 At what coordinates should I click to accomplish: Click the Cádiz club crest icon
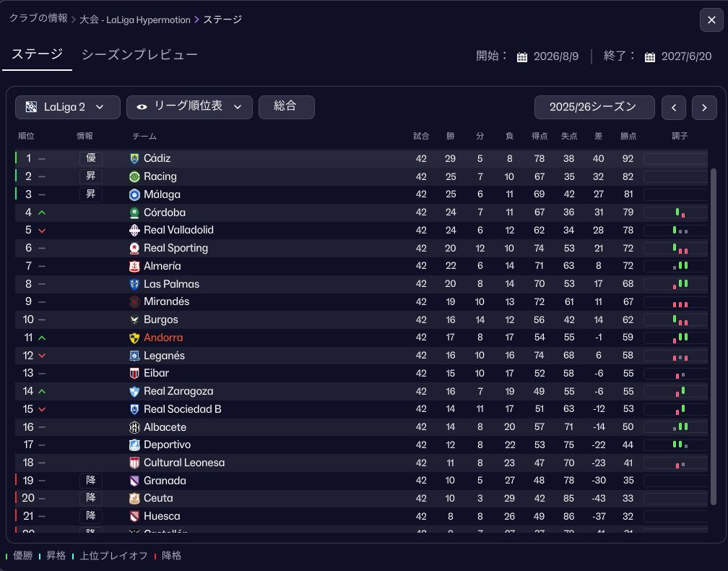point(134,158)
